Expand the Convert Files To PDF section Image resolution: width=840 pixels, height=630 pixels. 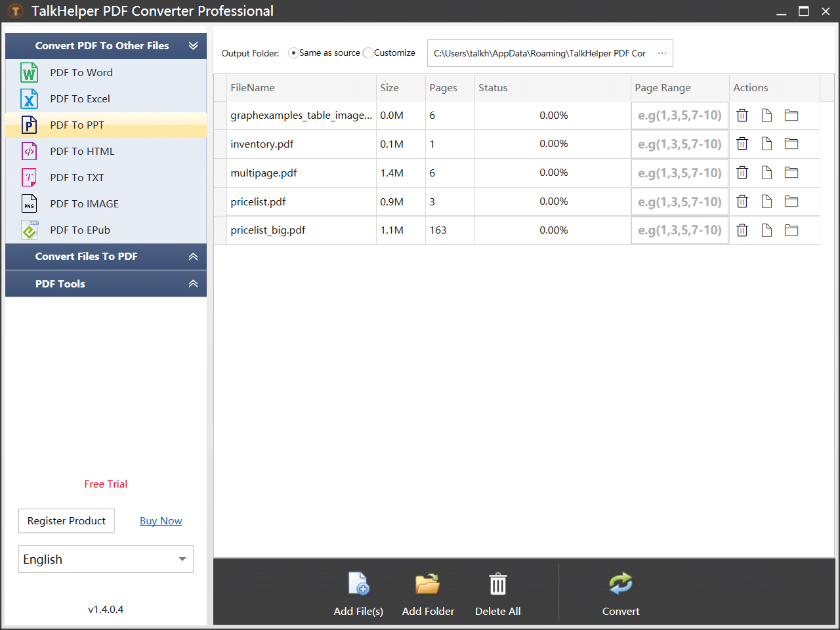click(x=193, y=257)
